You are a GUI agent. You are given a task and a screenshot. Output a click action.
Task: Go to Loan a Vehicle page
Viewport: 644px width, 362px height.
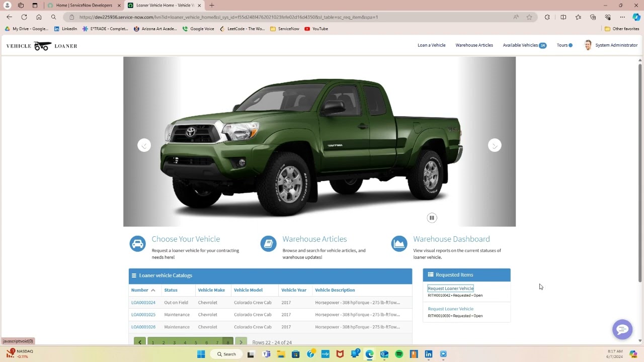click(432, 45)
